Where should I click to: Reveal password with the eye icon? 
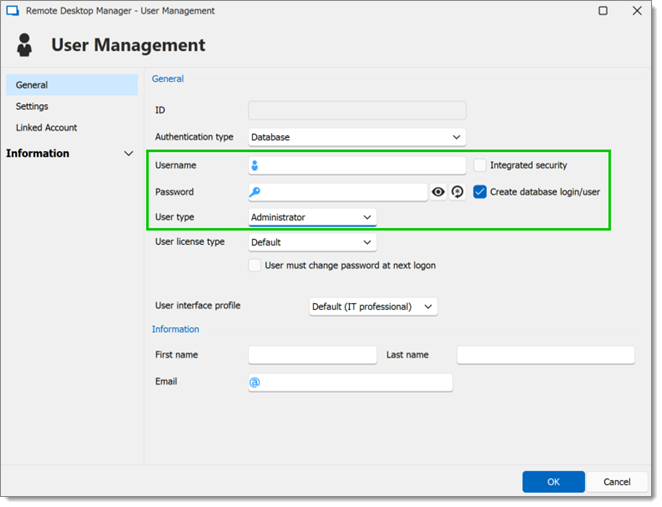point(438,192)
